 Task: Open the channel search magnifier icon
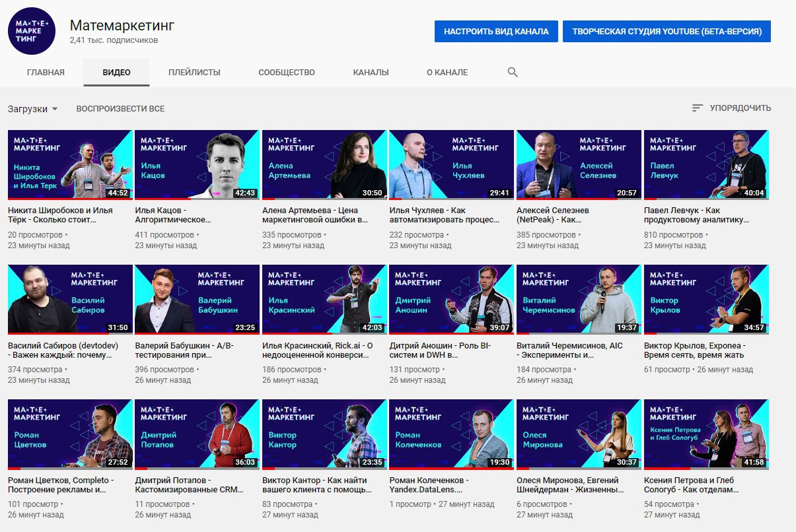(x=513, y=73)
